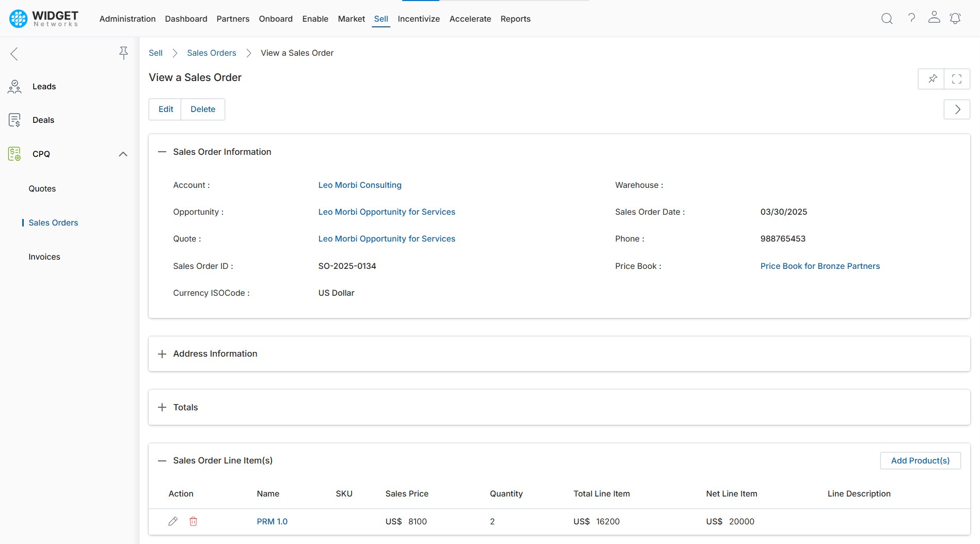Click the SKU column header

tap(344, 493)
